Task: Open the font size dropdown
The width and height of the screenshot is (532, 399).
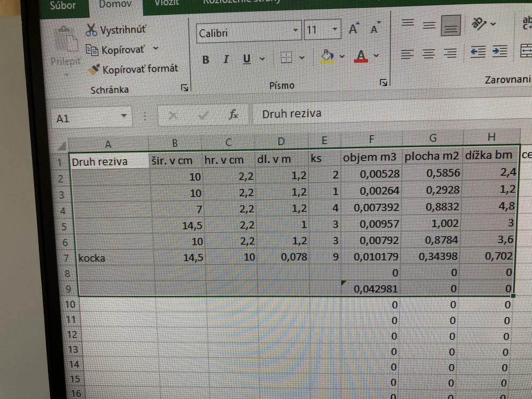Action: tap(335, 30)
